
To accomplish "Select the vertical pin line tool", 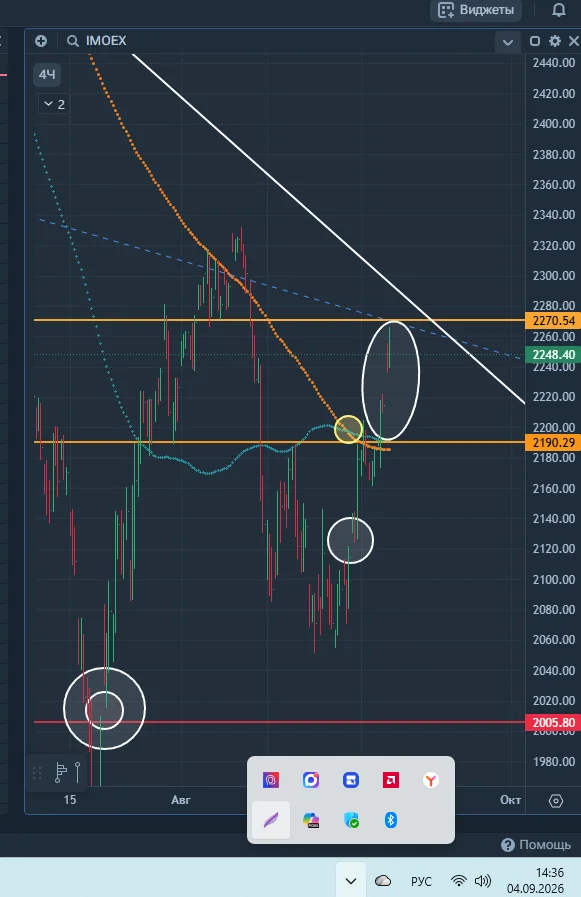I will tap(78, 772).
